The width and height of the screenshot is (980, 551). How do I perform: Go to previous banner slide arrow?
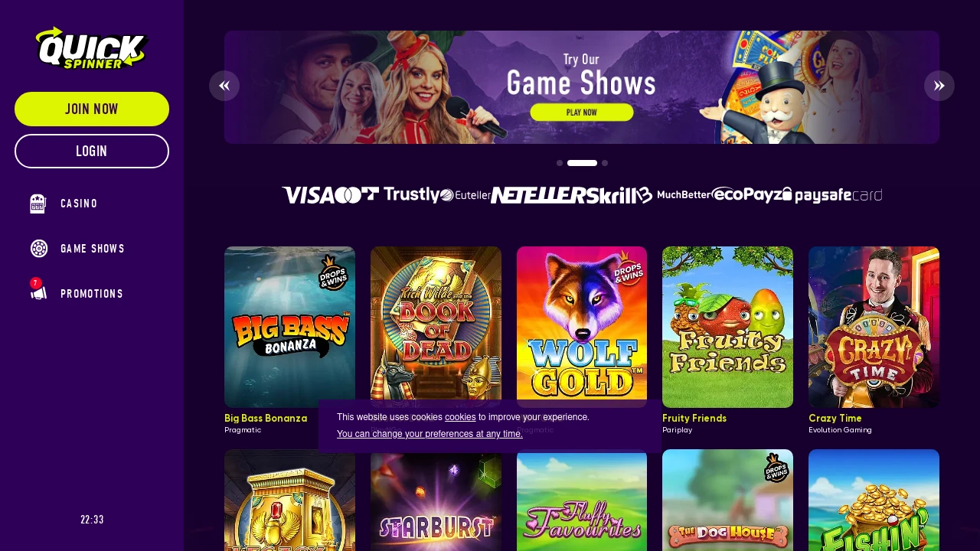[x=224, y=86]
